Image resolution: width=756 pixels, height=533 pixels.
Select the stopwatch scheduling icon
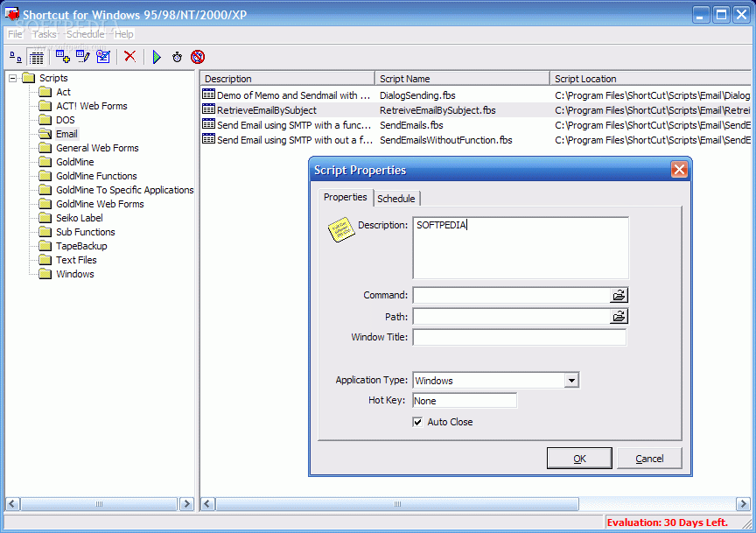tap(177, 57)
